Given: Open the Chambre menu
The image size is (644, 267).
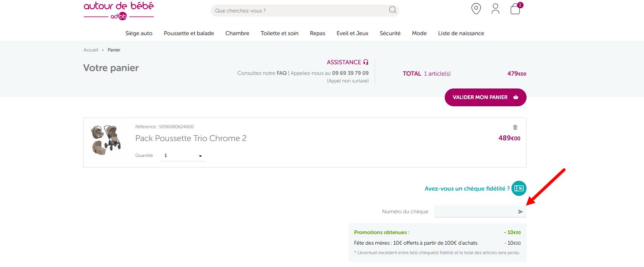Looking at the screenshot, I should coord(238,33).
